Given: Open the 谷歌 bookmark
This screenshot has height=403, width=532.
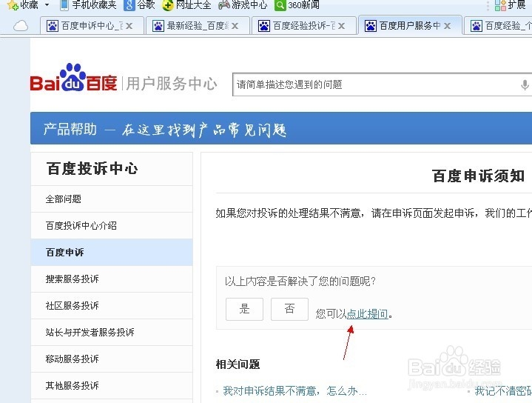Looking at the screenshot, I should point(139,4).
